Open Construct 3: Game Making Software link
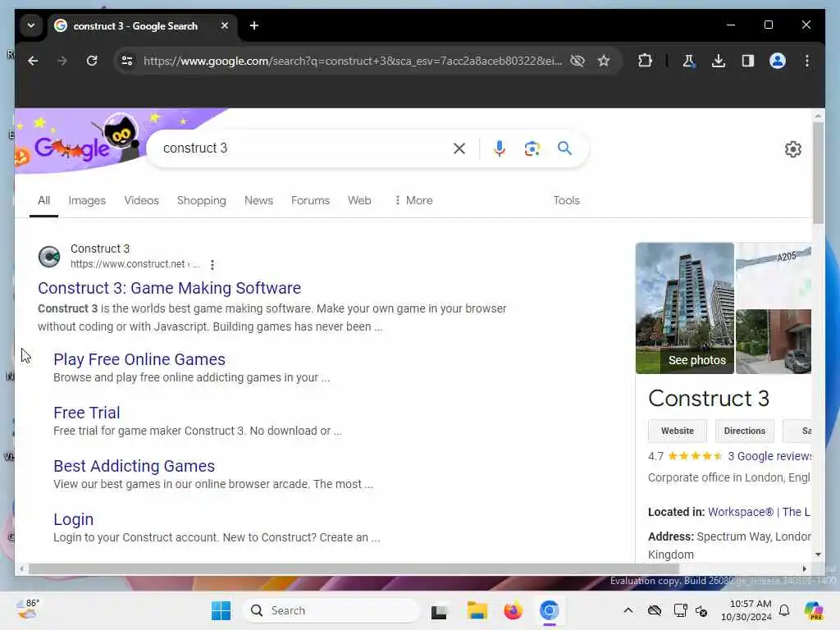 tap(169, 288)
